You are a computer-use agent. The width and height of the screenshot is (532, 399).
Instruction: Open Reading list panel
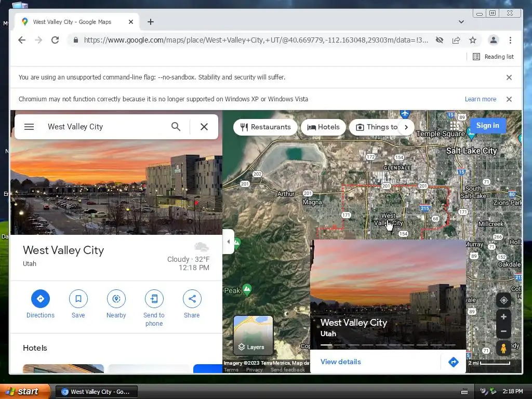click(x=494, y=57)
